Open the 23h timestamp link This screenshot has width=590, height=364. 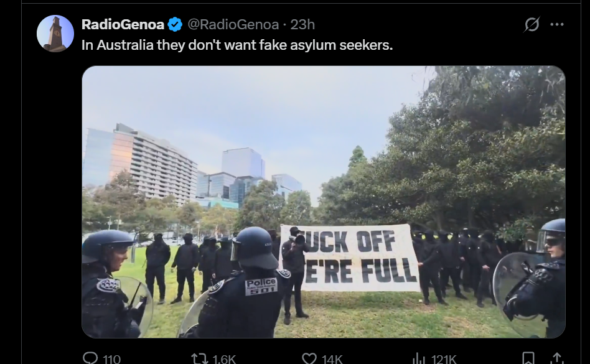[302, 24]
